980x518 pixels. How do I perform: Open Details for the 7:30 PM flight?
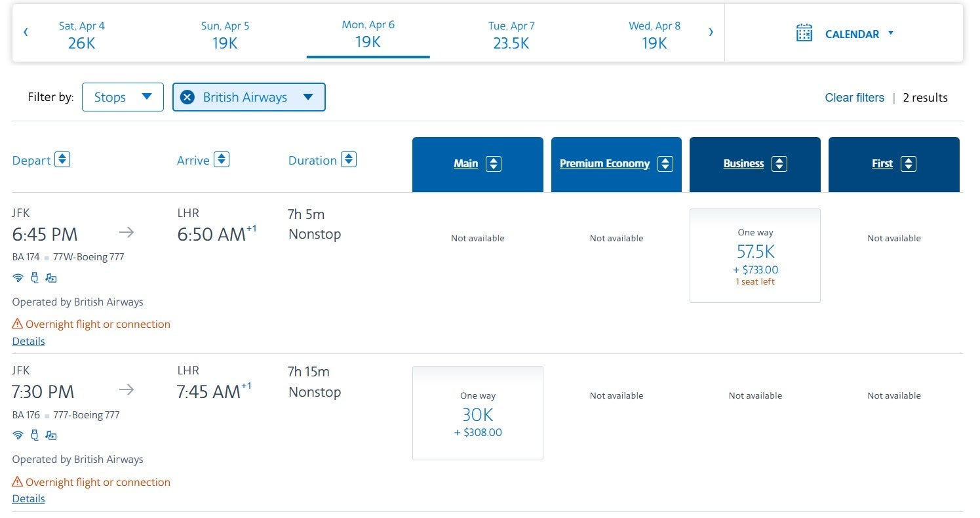tap(28, 498)
